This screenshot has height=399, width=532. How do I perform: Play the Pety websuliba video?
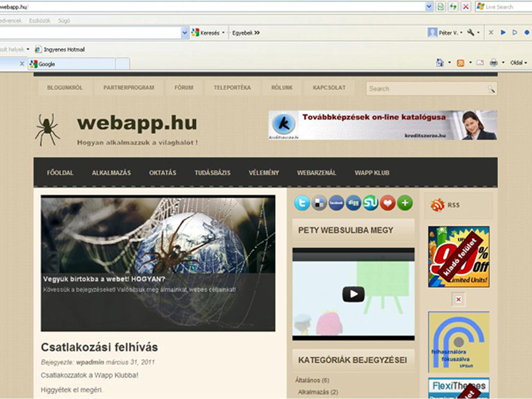coord(353,294)
